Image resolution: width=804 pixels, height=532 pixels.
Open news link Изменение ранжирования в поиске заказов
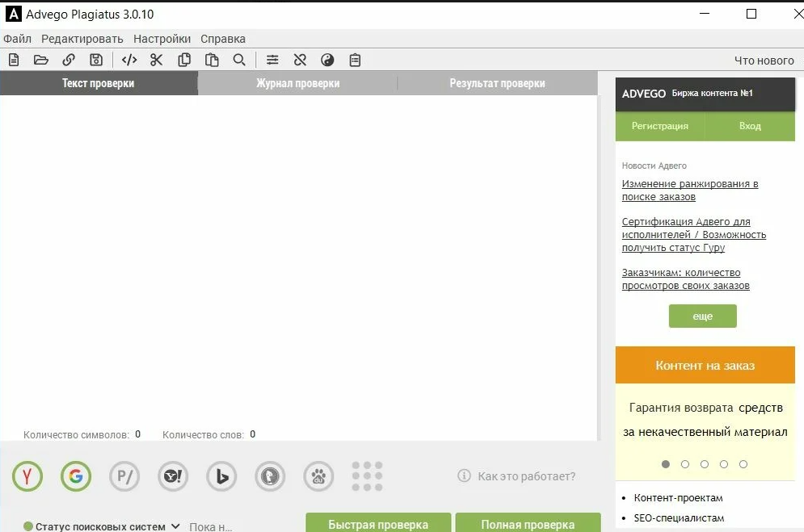coord(690,190)
